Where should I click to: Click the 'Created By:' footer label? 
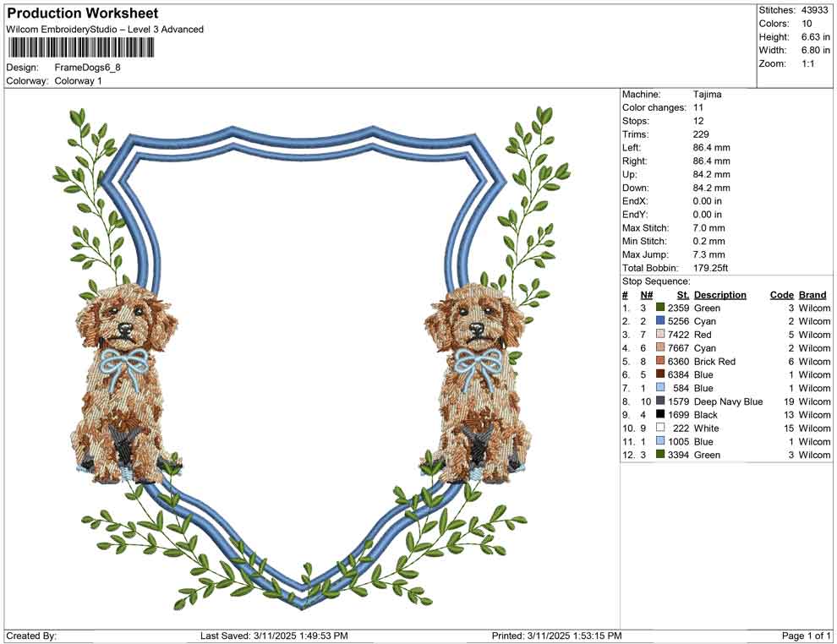coord(31,636)
